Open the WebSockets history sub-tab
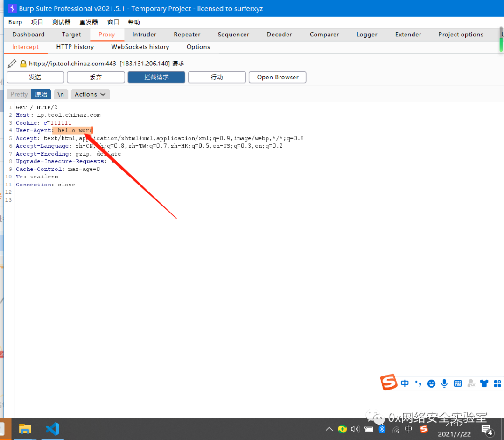This screenshot has width=504, height=440. (140, 47)
